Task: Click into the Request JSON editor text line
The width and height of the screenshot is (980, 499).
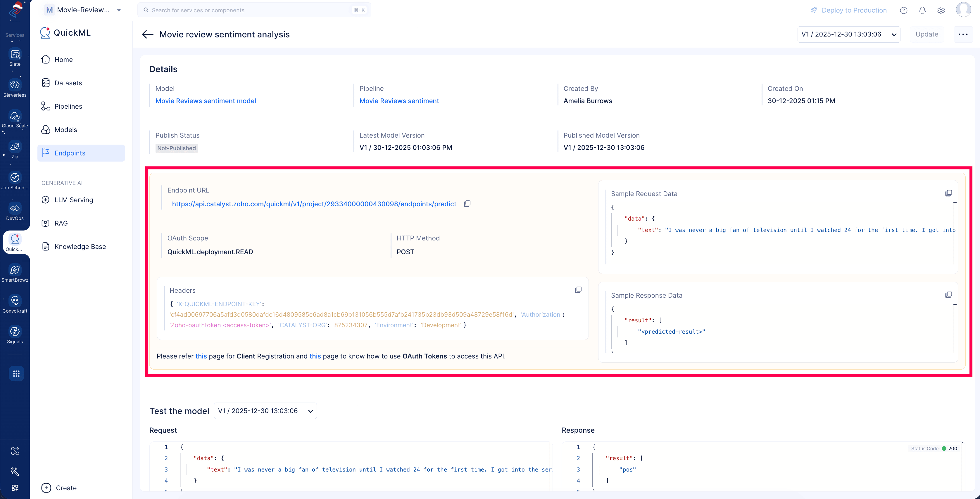Action: pos(379,470)
